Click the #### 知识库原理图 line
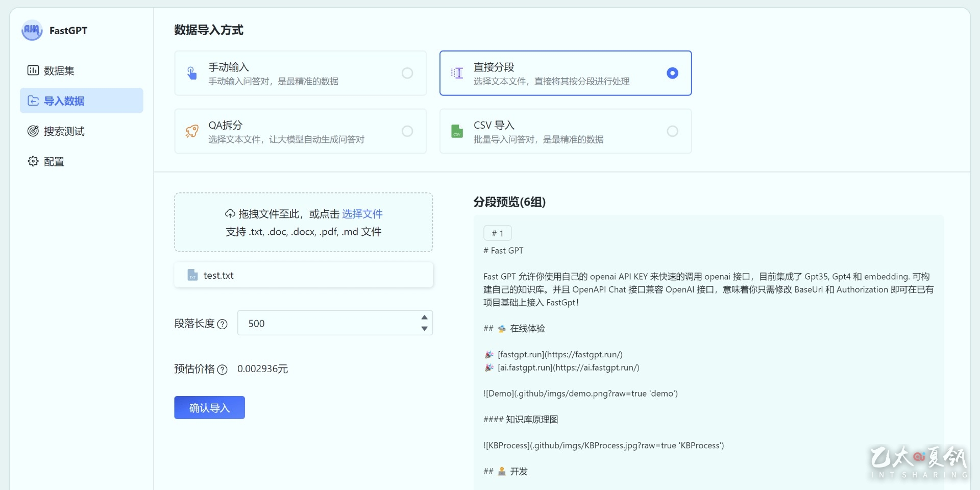980x490 pixels. tap(521, 420)
